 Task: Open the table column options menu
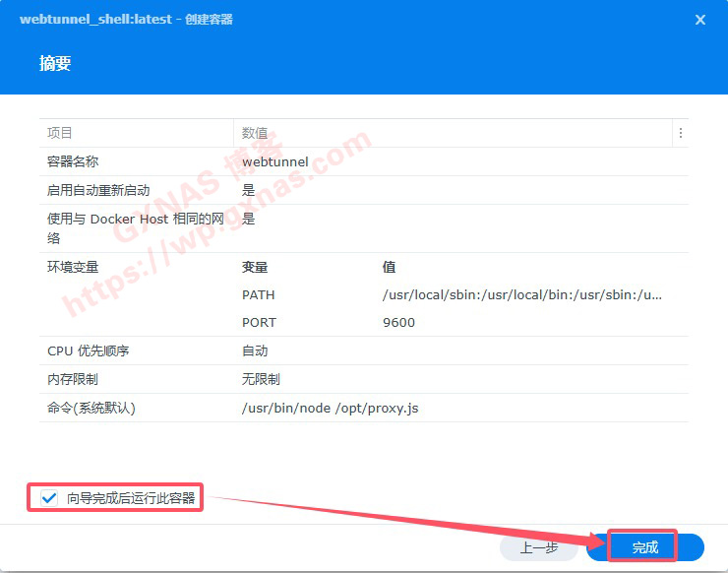click(680, 133)
